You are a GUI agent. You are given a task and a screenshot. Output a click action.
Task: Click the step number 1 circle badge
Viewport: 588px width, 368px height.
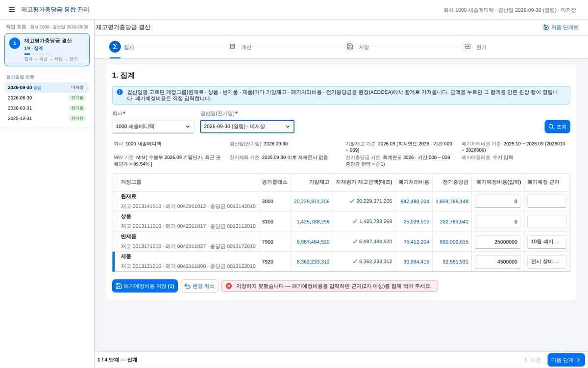pos(15,44)
